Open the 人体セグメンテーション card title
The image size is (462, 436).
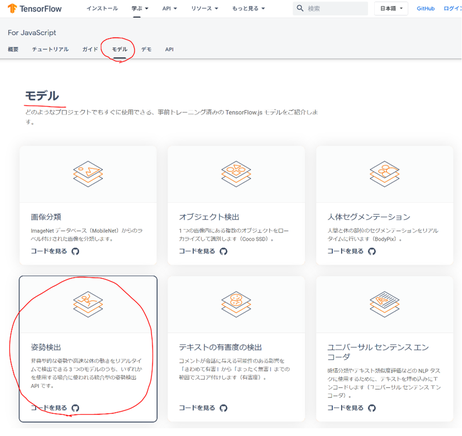369,217
